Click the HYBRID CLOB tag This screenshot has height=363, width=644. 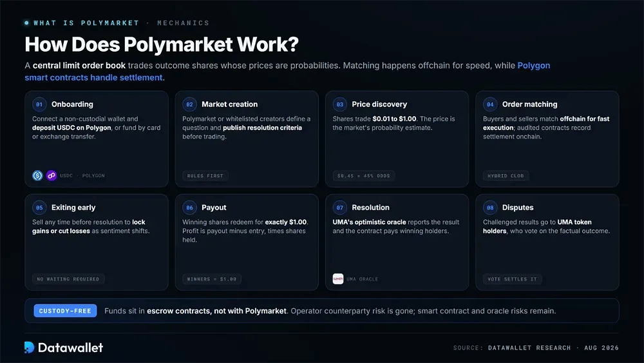tap(506, 175)
